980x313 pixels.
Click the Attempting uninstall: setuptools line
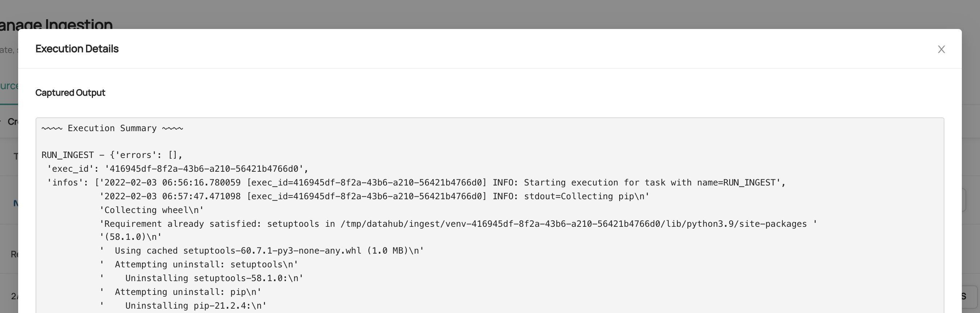coord(199,264)
